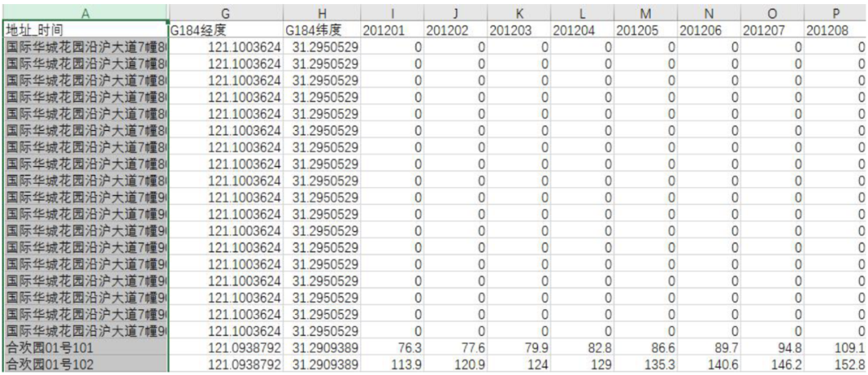Image resolution: width=868 pixels, height=375 pixels.
Task: Select the cell containing 113.9
Action: [x=392, y=365]
